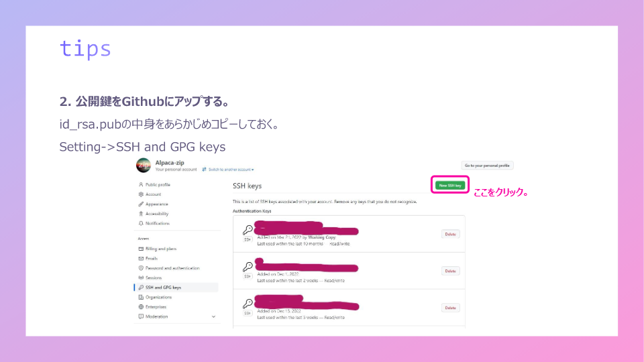This screenshot has width=644, height=362.
Task: Click key icon of the Dec 13 key
Action: point(248,304)
